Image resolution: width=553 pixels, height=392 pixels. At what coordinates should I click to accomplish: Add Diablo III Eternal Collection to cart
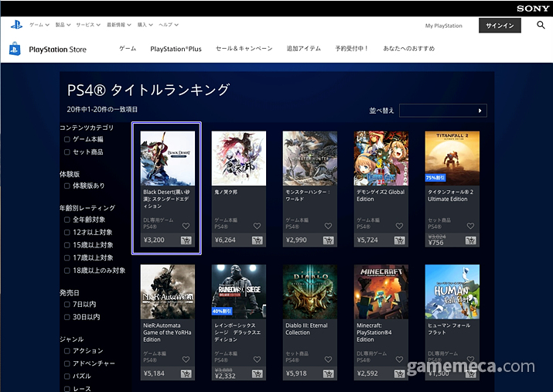tap(329, 373)
